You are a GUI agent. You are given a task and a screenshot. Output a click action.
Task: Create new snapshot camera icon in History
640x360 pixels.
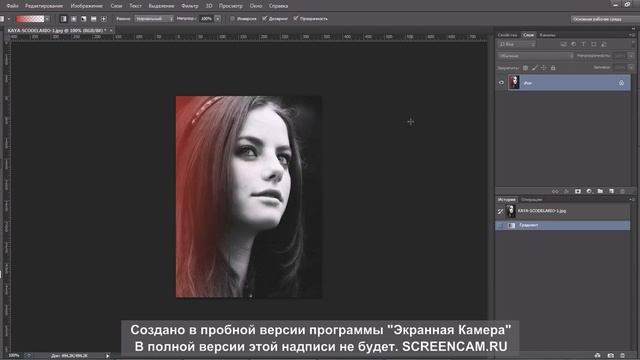tap(611, 356)
